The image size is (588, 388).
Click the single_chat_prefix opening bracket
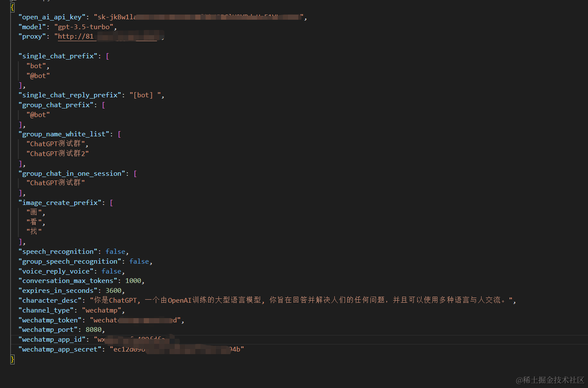pyautogui.click(x=107, y=56)
